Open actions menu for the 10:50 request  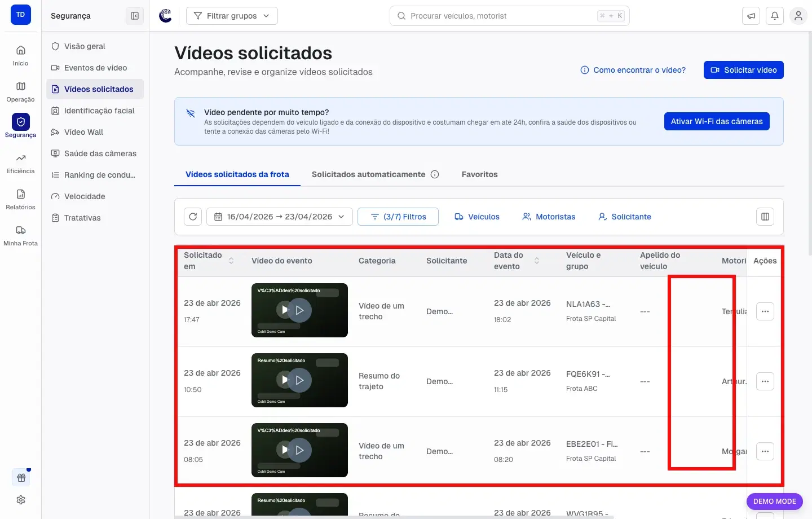(x=765, y=381)
